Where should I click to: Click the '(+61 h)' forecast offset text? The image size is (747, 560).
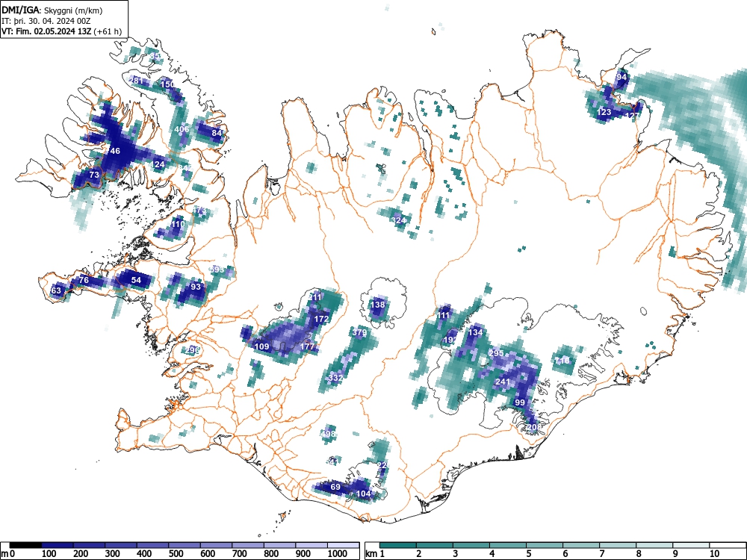(108, 31)
